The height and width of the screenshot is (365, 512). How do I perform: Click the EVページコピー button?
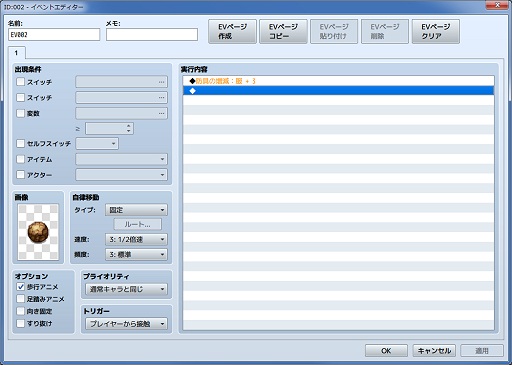[x=283, y=31]
